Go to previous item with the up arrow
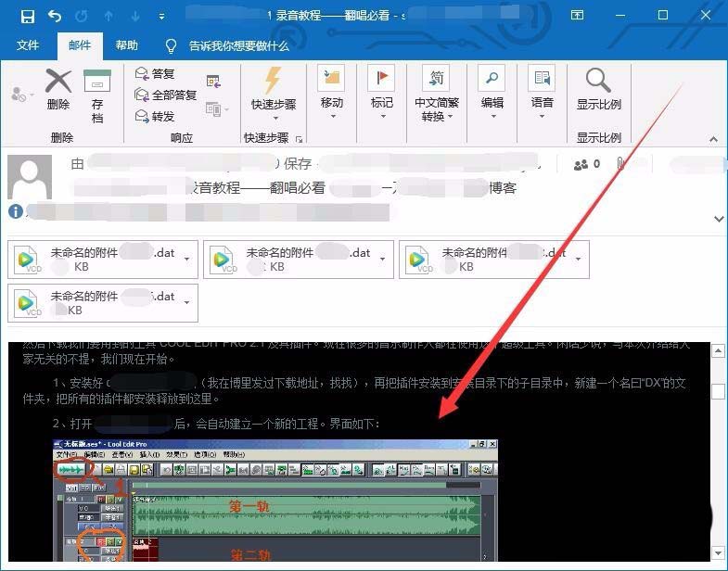This screenshot has height=571, width=728. 109,16
